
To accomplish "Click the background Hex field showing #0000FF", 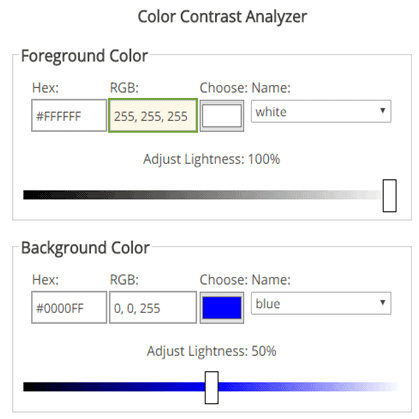I will (x=69, y=307).
